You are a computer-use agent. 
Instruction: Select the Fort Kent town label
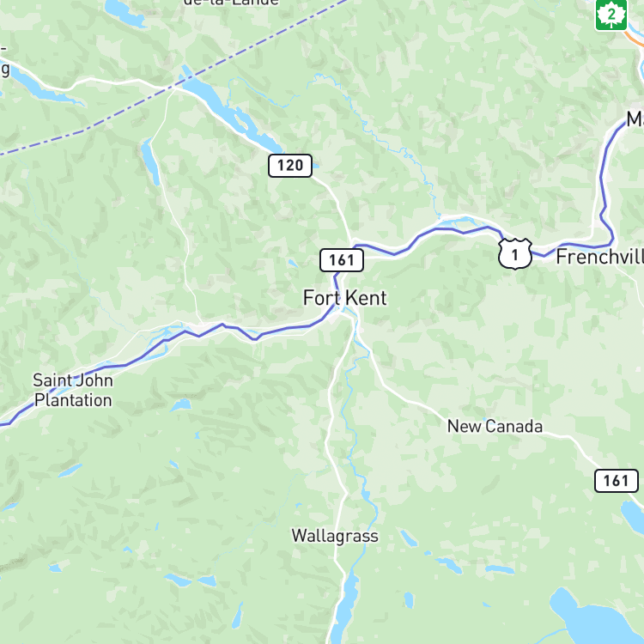(x=344, y=298)
